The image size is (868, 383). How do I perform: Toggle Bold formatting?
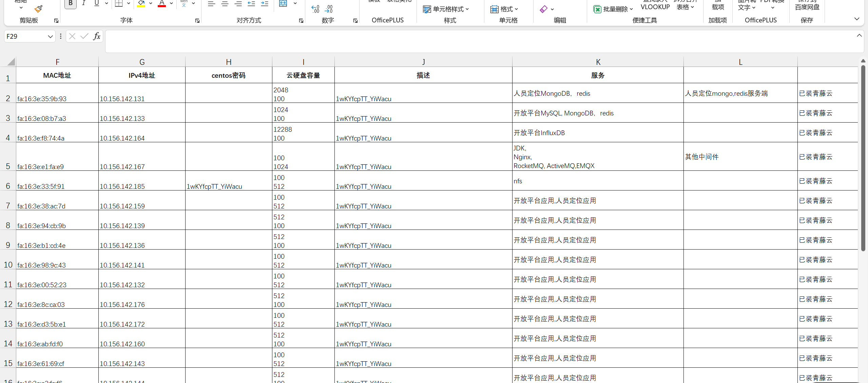click(x=71, y=3)
